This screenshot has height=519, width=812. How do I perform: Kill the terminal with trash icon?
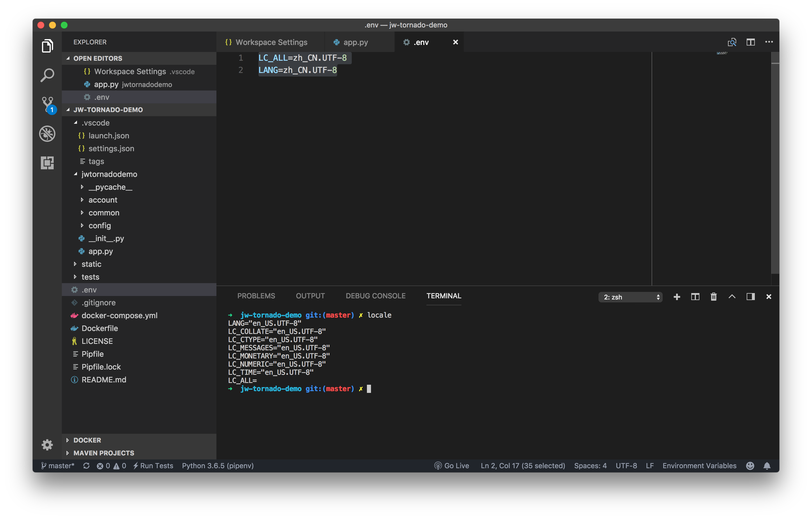point(713,297)
